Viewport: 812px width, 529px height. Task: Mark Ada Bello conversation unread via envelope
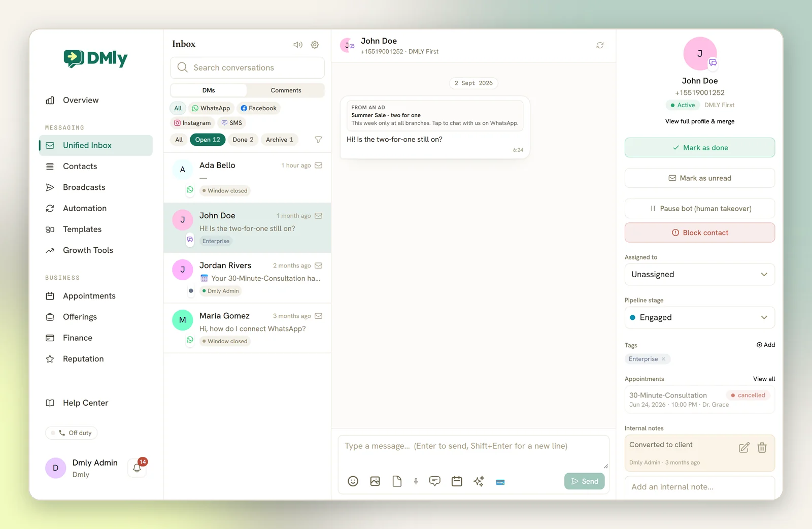[319, 166]
